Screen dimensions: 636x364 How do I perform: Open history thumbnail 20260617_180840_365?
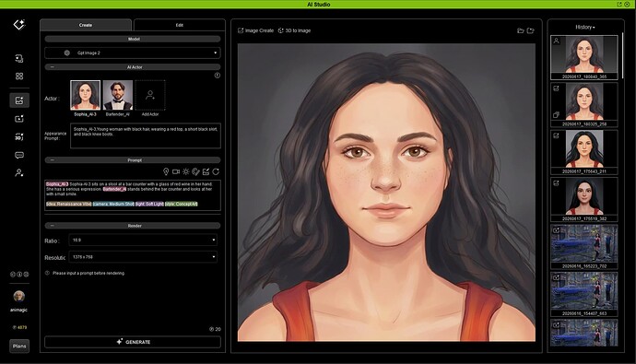(584, 57)
